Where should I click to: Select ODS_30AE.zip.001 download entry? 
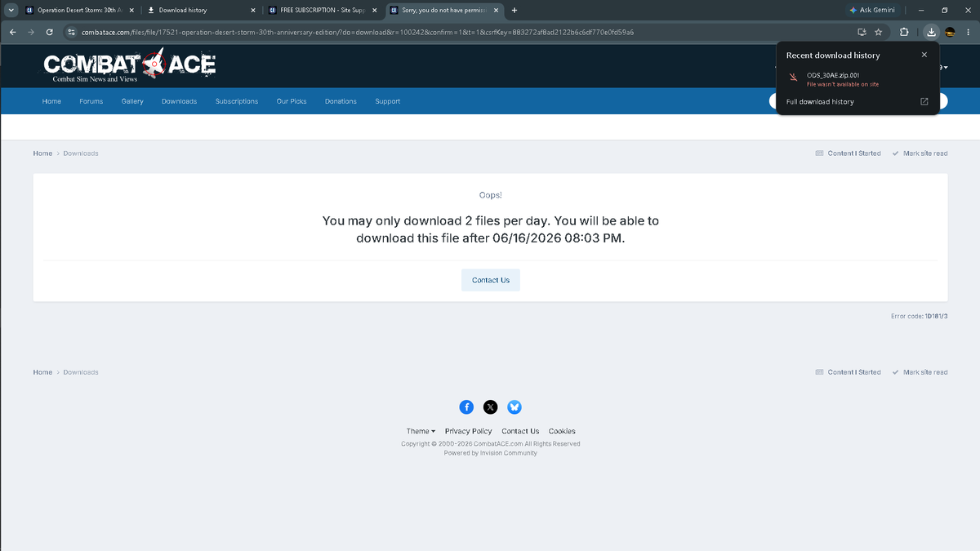(x=857, y=78)
